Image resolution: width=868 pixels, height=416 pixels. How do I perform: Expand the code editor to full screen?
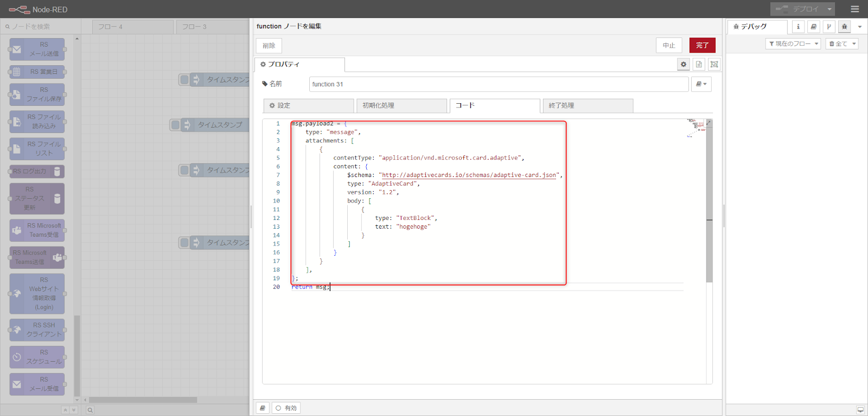pyautogui.click(x=709, y=123)
